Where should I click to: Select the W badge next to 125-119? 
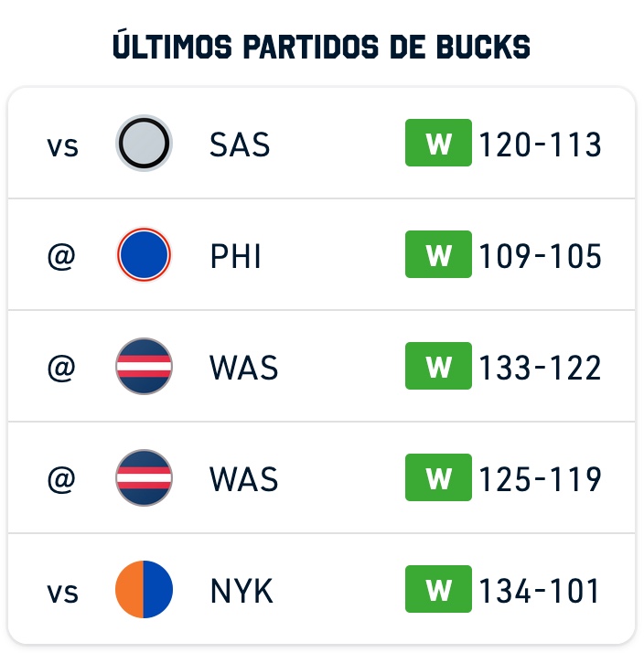point(438,477)
